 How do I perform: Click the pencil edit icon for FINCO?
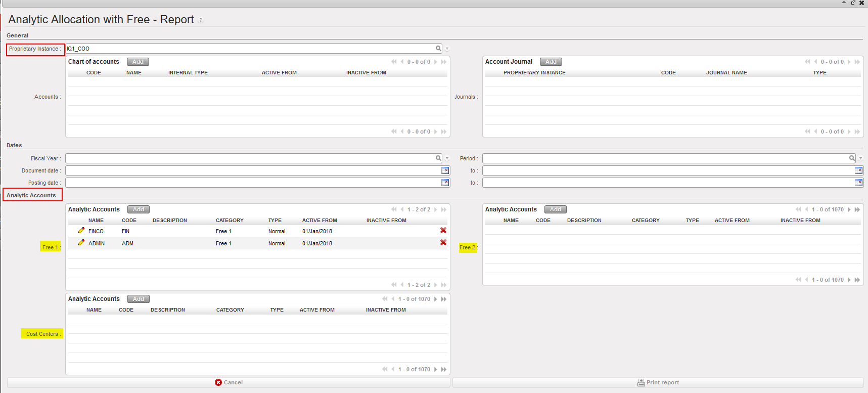pyautogui.click(x=81, y=231)
